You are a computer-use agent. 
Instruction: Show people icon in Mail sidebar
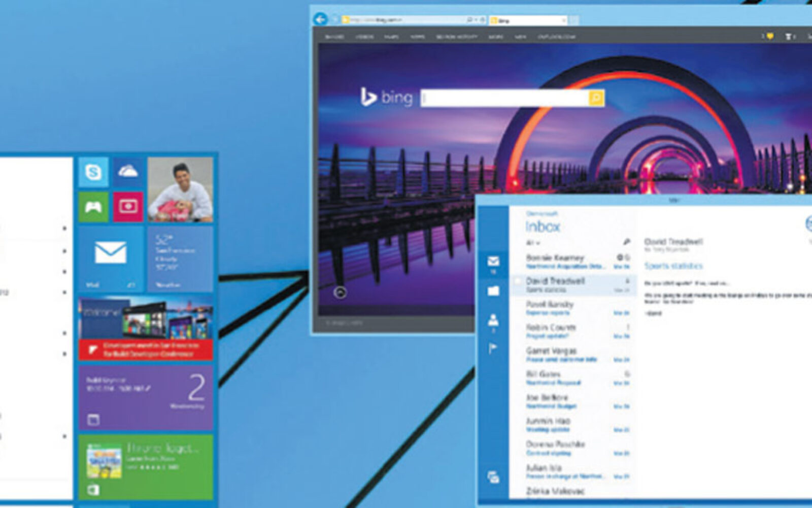tap(493, 320)
